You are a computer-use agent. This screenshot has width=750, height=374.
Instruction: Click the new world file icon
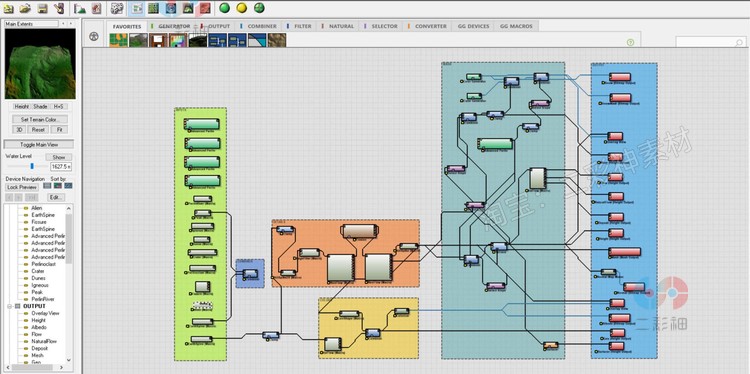pyautogui.click(x=9, y=8)
